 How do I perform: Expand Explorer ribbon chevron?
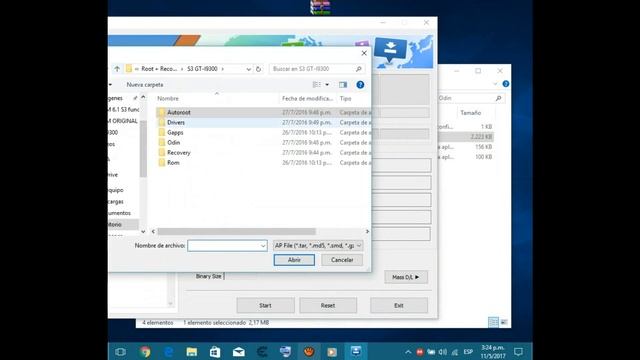pyautogui.click(x=495, y=84)
